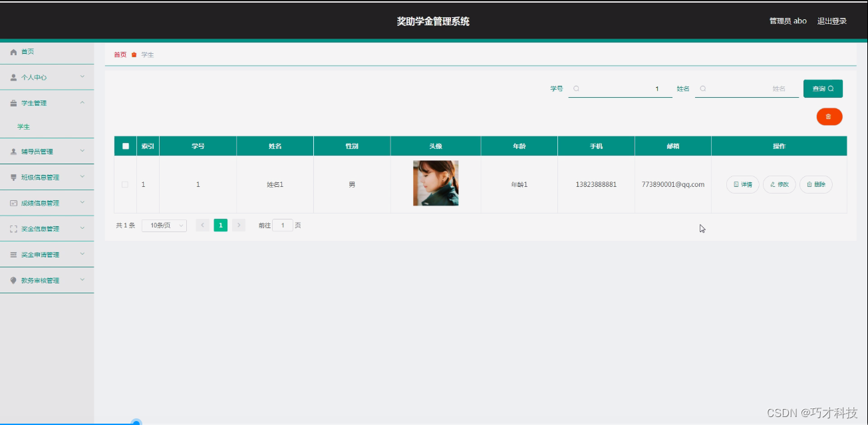The image size is (868, 425).
Task: Click the 修改 button for 姓名1
Action: [779, 184]
